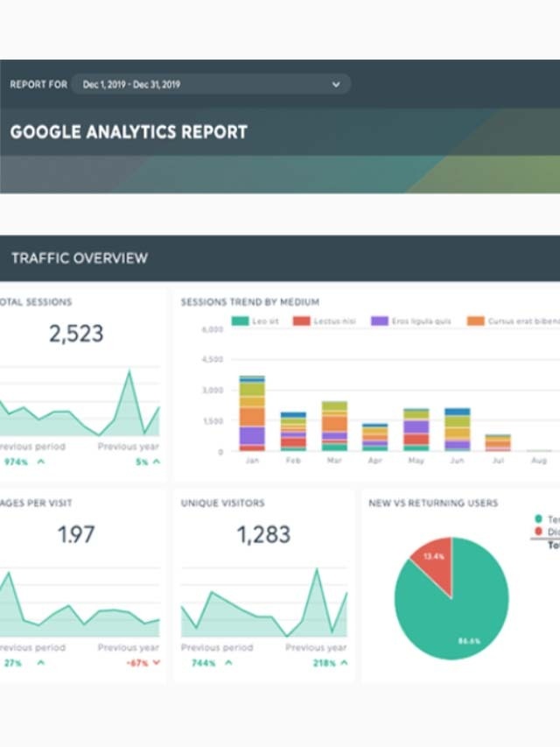Click the 1.97 pages per visit value
560x747 pixels.
click(76, 534)
